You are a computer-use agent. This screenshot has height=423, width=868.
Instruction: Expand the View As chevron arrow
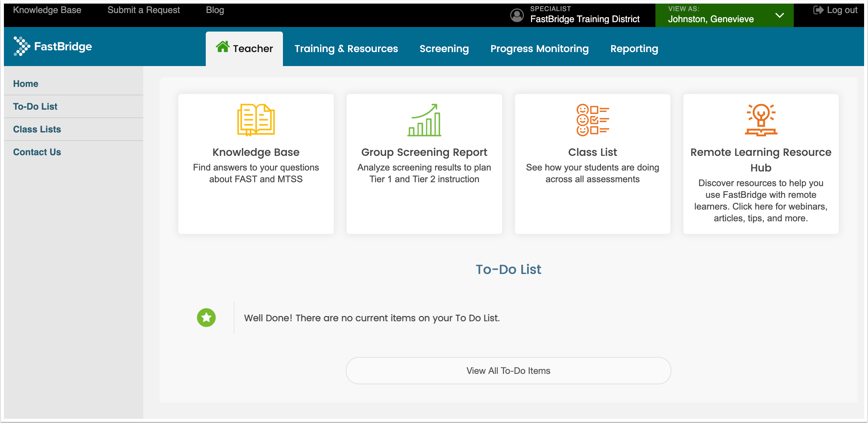tap(779, 16)
